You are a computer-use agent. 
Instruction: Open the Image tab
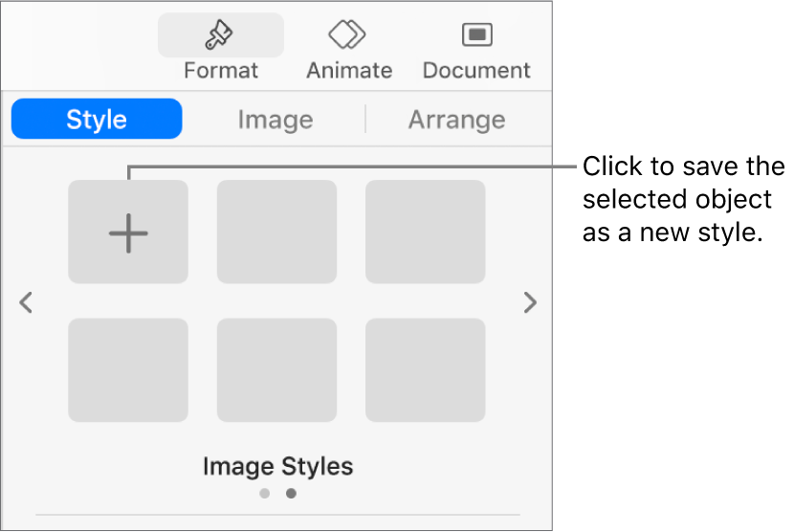click(276, 120)
